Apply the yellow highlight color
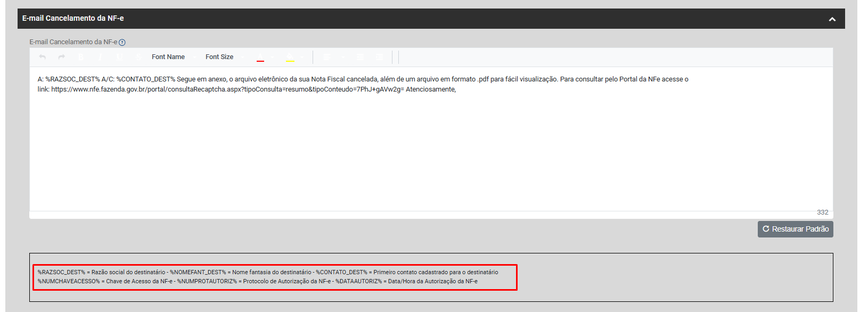 [290, 57]
